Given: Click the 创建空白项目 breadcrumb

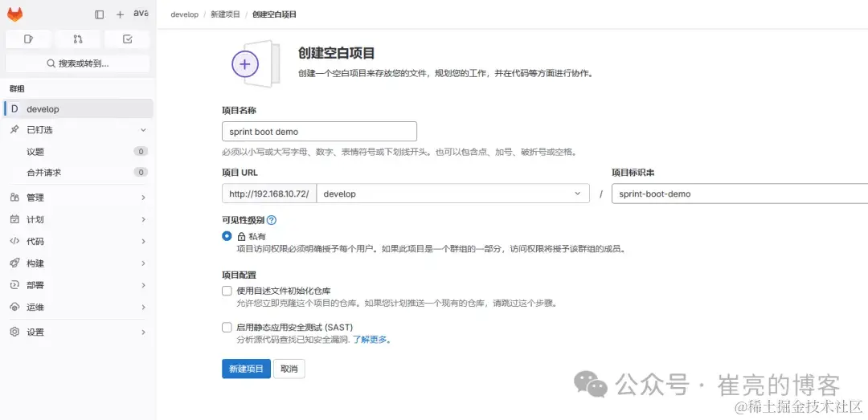Looking at the screenshot, I should point(275,14).
